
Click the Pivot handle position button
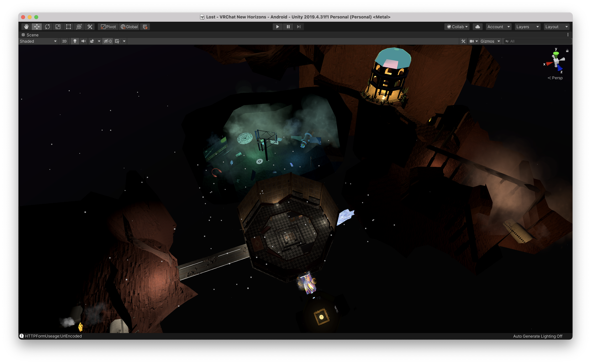[x=108, y=27]
